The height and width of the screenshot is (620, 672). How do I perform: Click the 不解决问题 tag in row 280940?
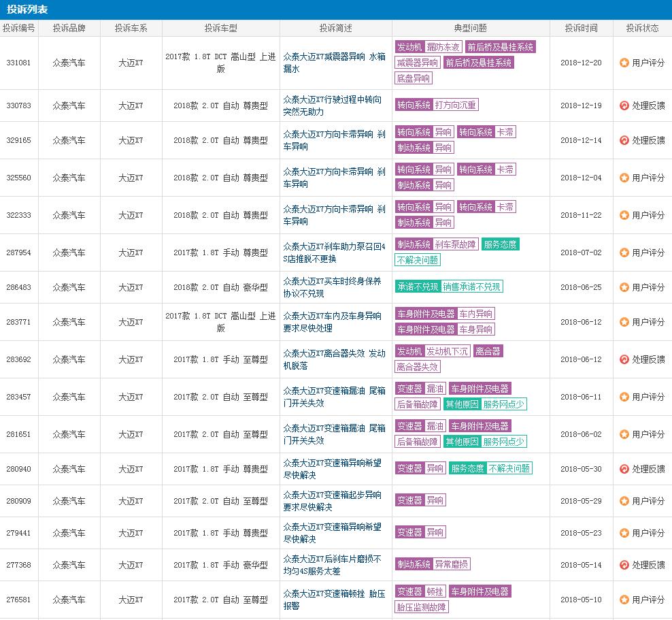pos(509,469)
